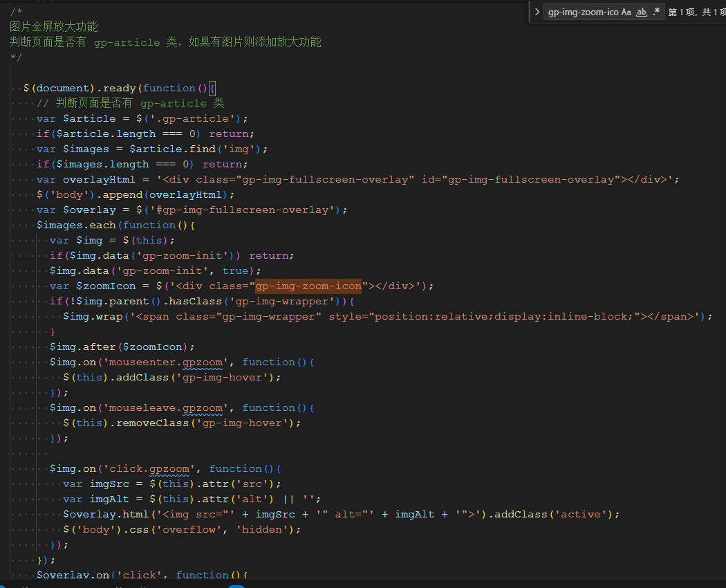Click the 'click.gpzoom' event handler line
Image resolution: width=726 pixels, height=588 pixels.
point(165,469)
